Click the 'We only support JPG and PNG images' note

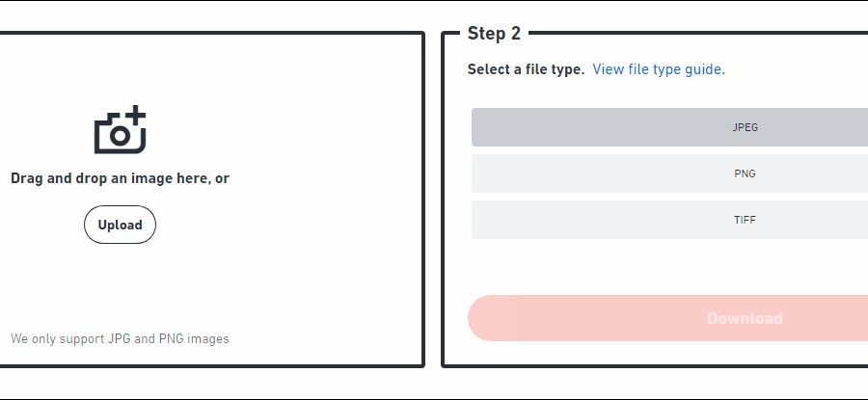(120, 339)
